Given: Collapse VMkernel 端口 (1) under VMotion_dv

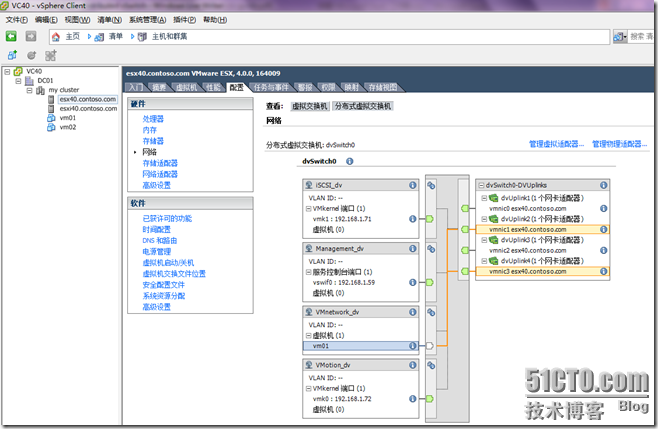Looking at the screenshot, I should (308, 389).
